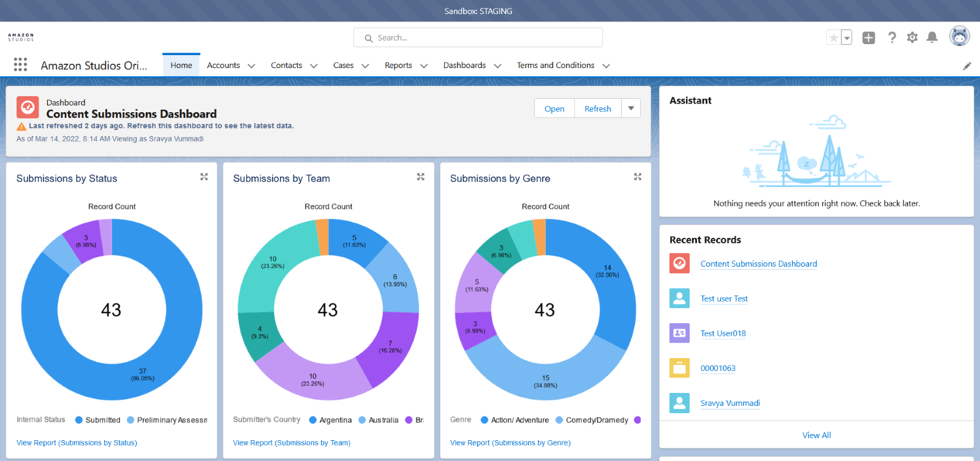Open View Report (Submissions by Genre) link
Image resolution: width=980 pixels, height=461 pixels.
tap(510, 443)
